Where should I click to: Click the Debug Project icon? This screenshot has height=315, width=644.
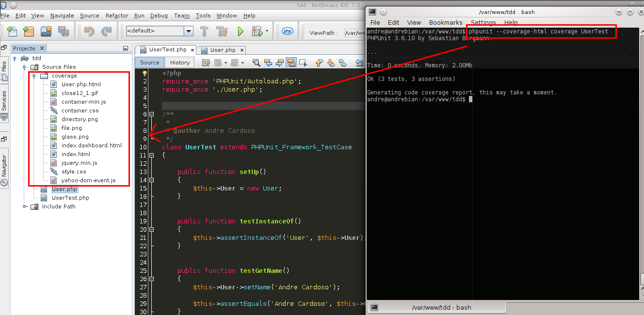(257, 31)
